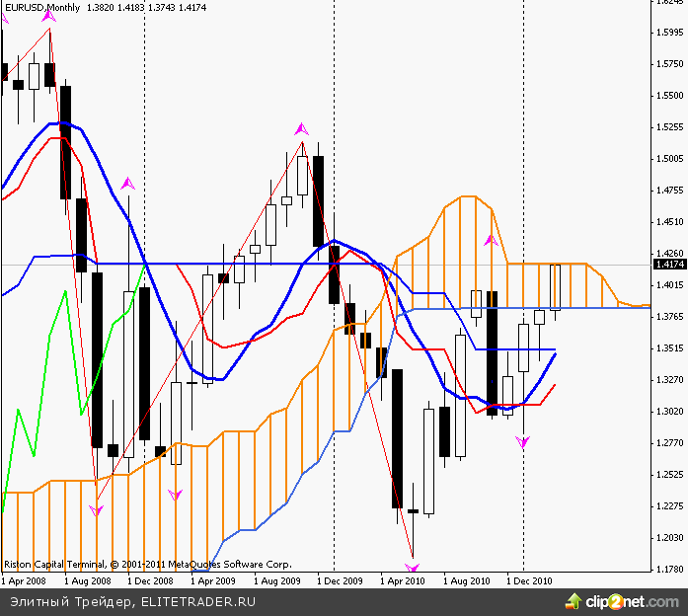Select the up fractal arrow above the December 2008 candle
Screen dimensions: 688x616
click(x=127, y=183)
